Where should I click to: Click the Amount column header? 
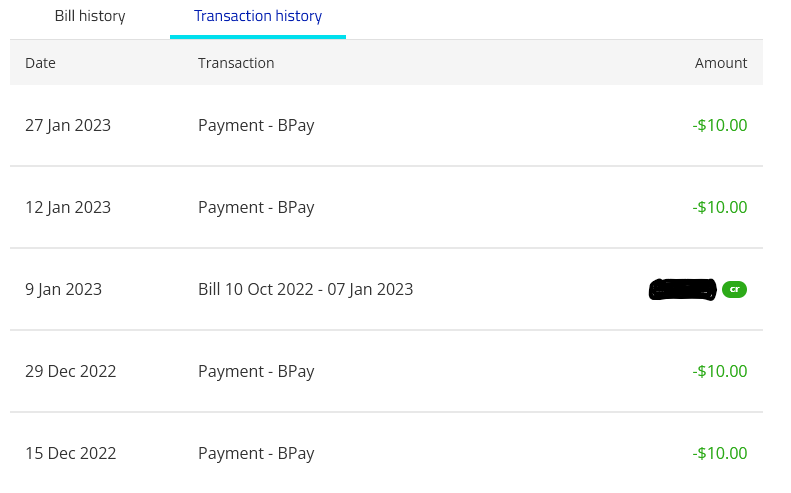coord(721,63)
